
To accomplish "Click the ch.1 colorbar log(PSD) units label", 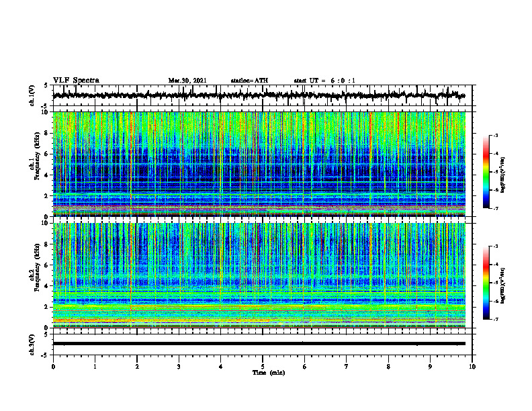I will point(503,175).
